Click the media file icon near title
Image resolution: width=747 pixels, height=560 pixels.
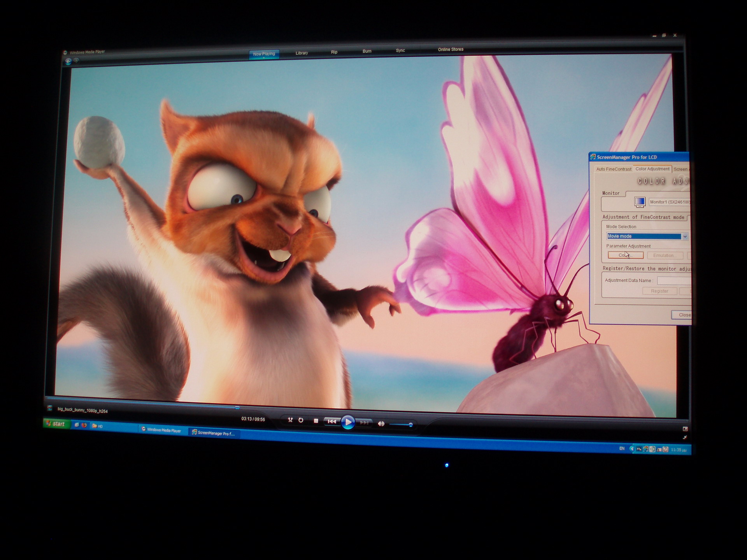click(49, 408)
